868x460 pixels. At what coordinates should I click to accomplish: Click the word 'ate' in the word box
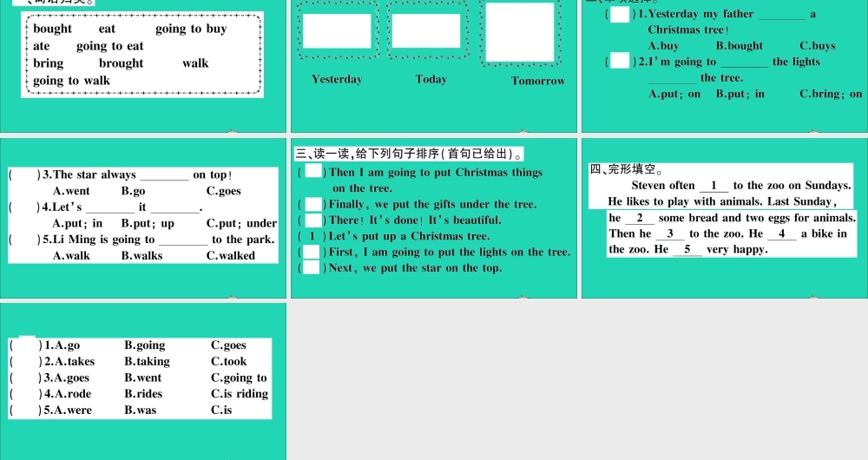click(41, 46)
